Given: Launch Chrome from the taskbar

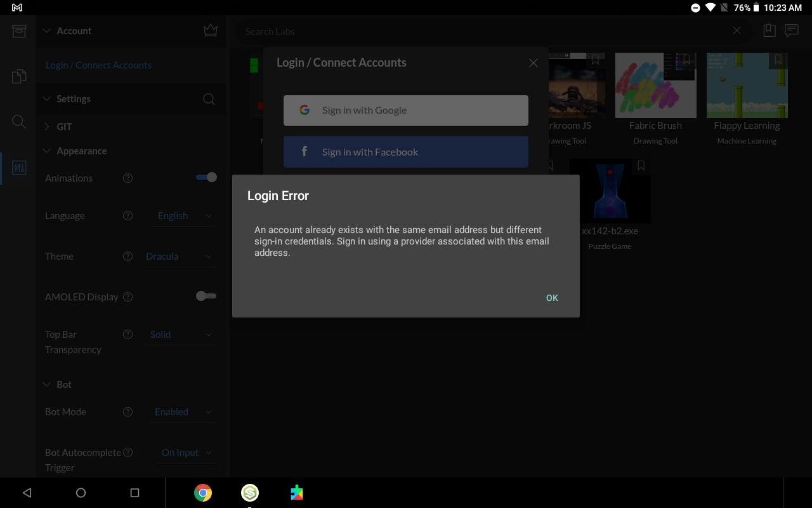Looking at the screenshot, I should (203, 492).
